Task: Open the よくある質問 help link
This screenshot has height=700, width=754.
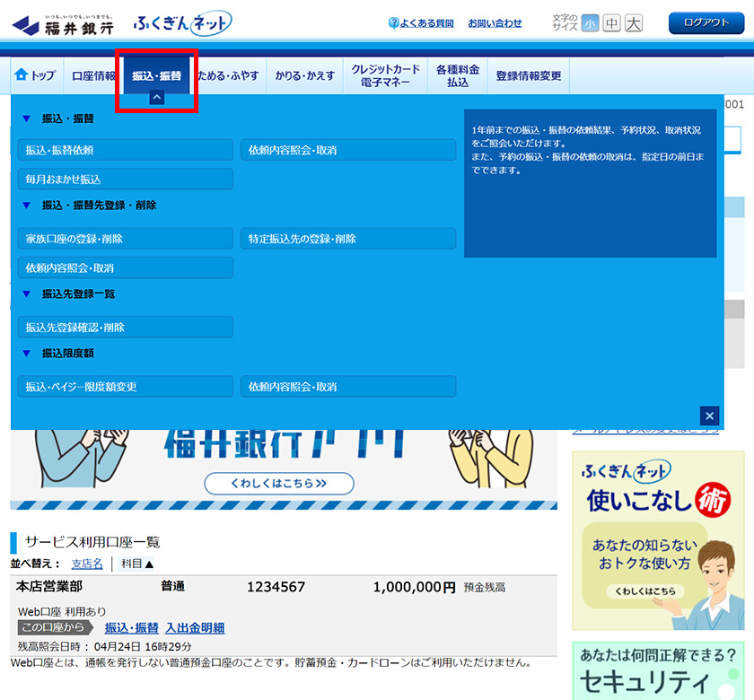Action: [x=426, y=22]
